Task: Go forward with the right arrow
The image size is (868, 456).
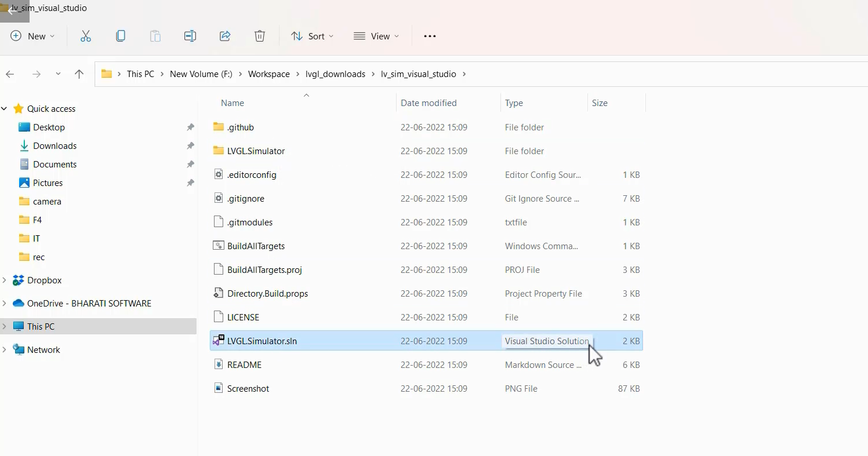Action: click(37, 74)
